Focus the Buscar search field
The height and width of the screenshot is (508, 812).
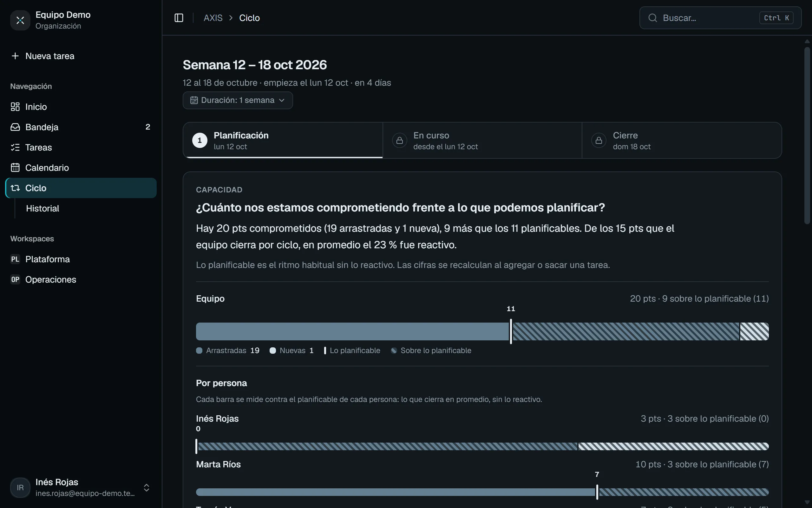720,18
